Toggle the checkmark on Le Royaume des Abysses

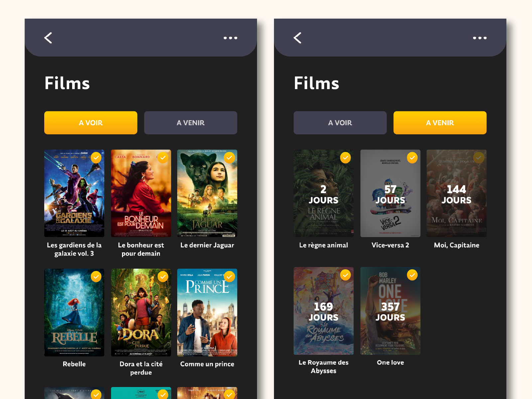(345, 275)
